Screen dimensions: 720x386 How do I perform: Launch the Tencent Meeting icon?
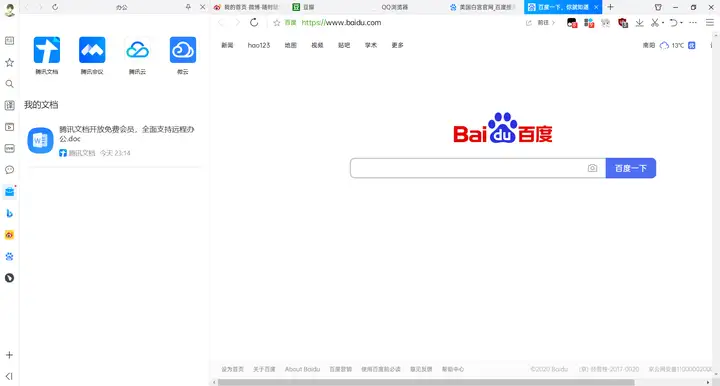click(92, 50)
